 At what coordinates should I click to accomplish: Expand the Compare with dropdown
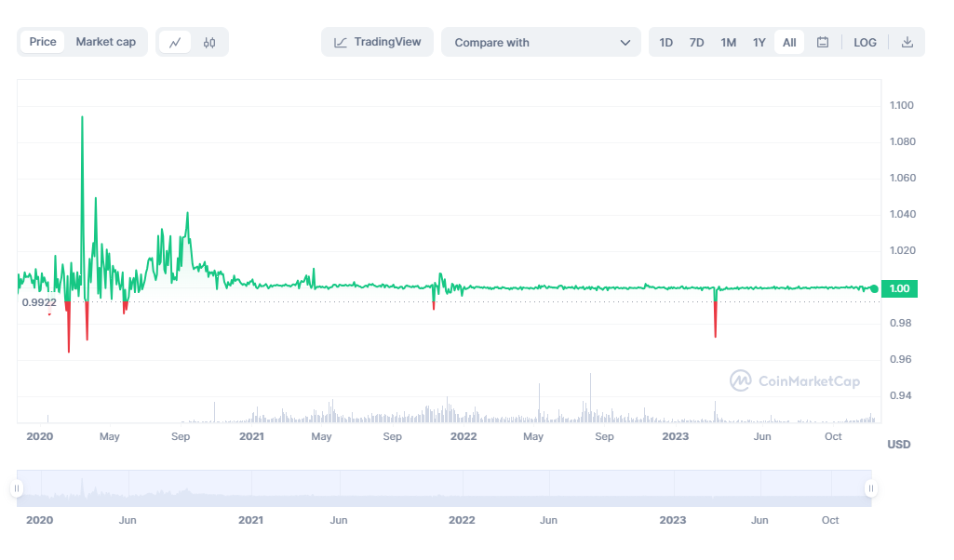click(531, 42)
